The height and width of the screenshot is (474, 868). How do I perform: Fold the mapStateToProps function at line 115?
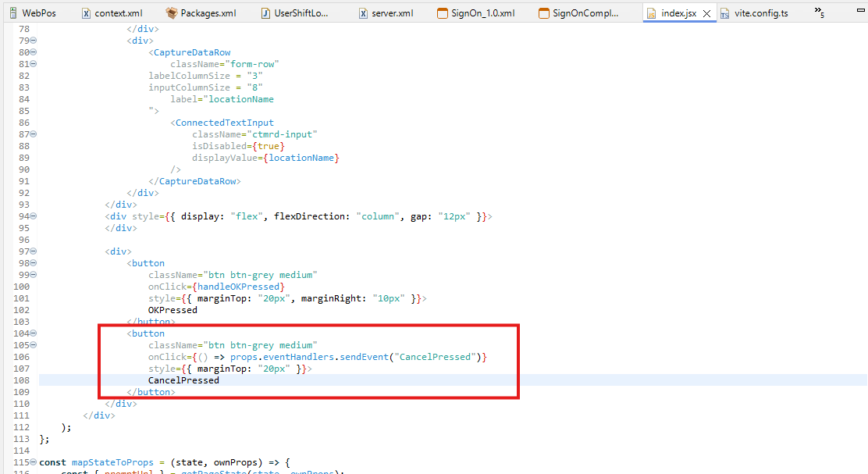point(34,462)
